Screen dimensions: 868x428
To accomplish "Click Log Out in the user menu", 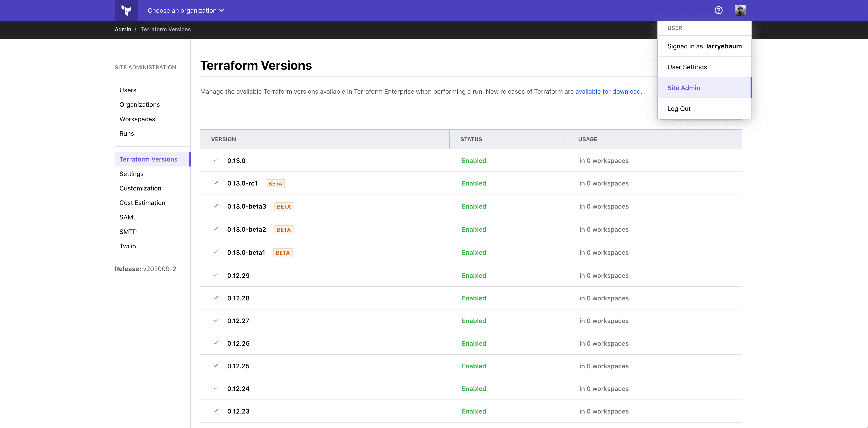I will coord(679,108).
